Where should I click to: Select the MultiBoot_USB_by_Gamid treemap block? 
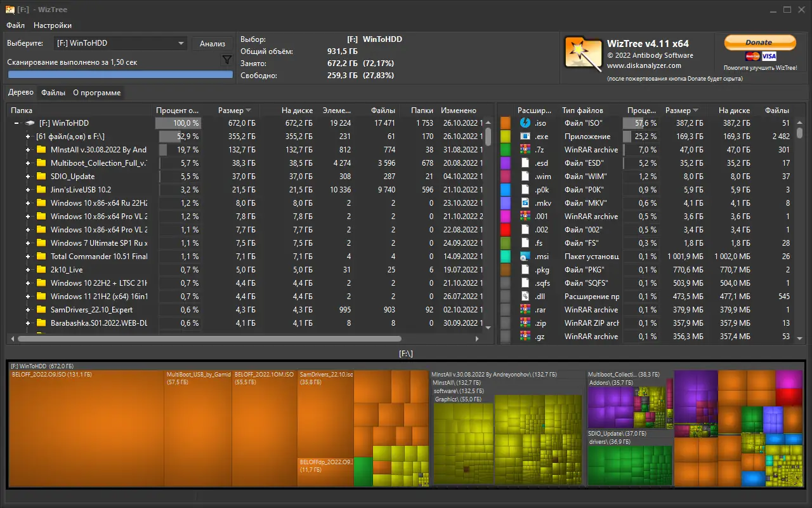tap(198, 429)
